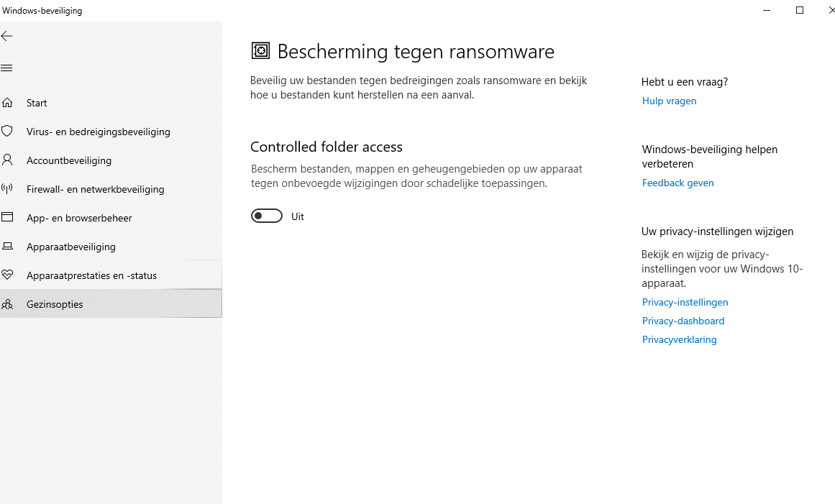835x504 pixels.
Task: Click the firewall network signal icon
Action: coord(7,189)
